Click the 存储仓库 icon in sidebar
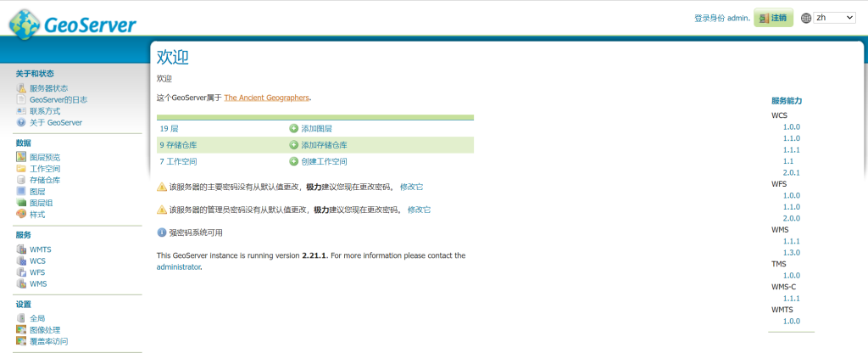The width and height of the screenshot is (868, 353). (21, 180)
